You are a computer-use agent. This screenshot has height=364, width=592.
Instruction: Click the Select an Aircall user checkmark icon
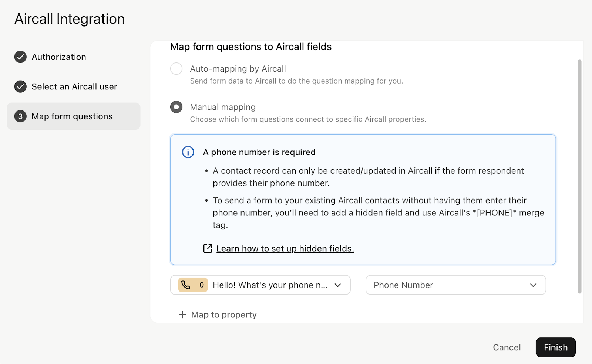pos(20,86)
